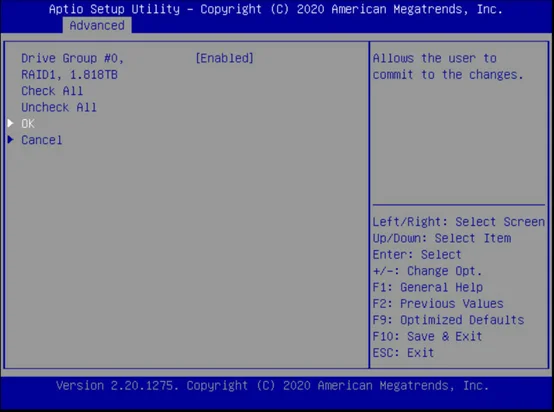Click the 'Left/Right: Select Screen' hint
Image resolution: width=554 pixels, height=412 pixels.
tap(459, 222)
